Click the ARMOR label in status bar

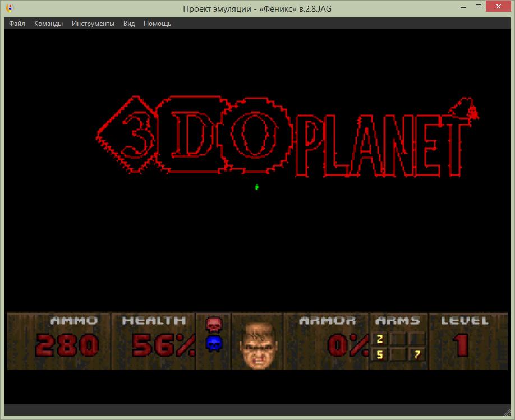point(328,321)
